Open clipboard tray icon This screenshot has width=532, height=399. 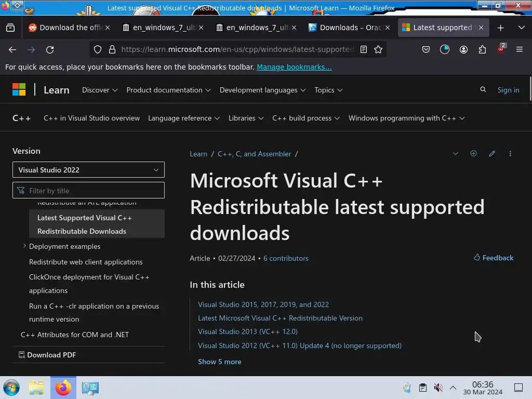click(422, 388)
